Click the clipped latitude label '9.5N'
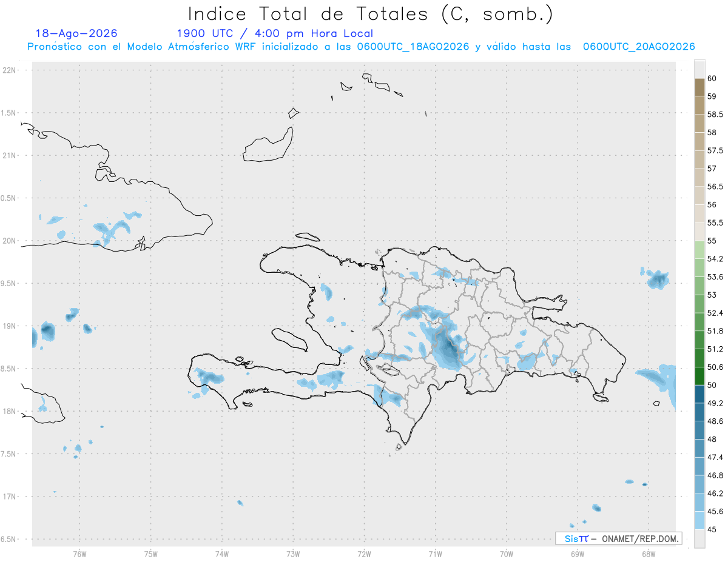This screenshot has height=562, width=728. 8,284
